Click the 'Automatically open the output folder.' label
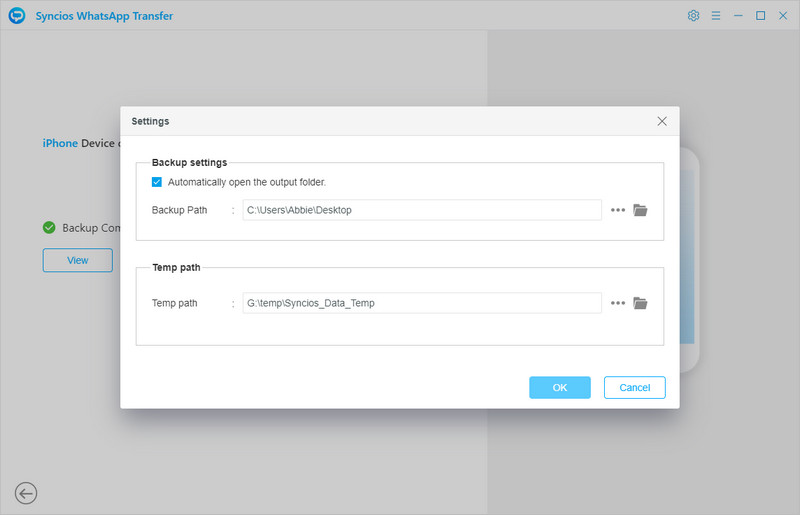This screenshot has height=515, width=800. [x=247, y=182]
